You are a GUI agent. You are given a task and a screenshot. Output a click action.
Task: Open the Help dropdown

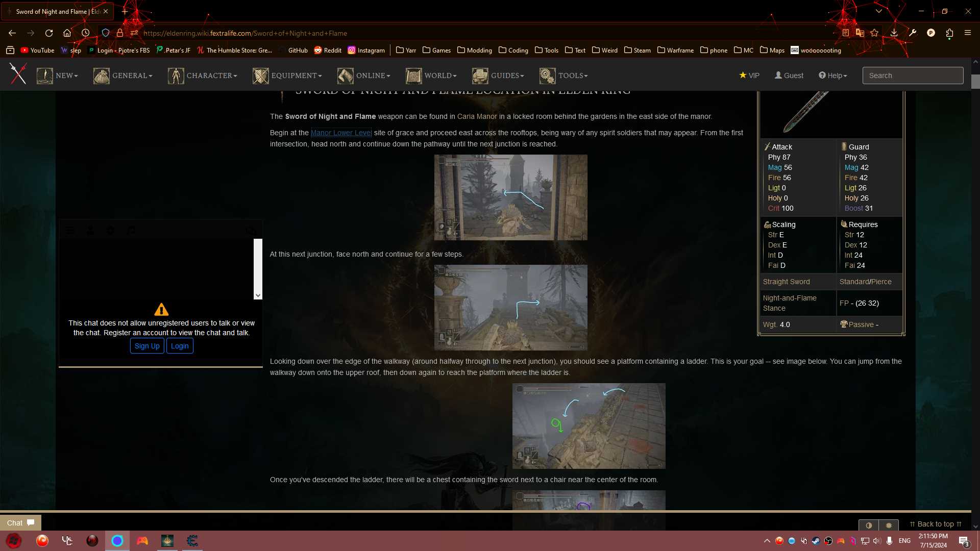coord(833,76)
